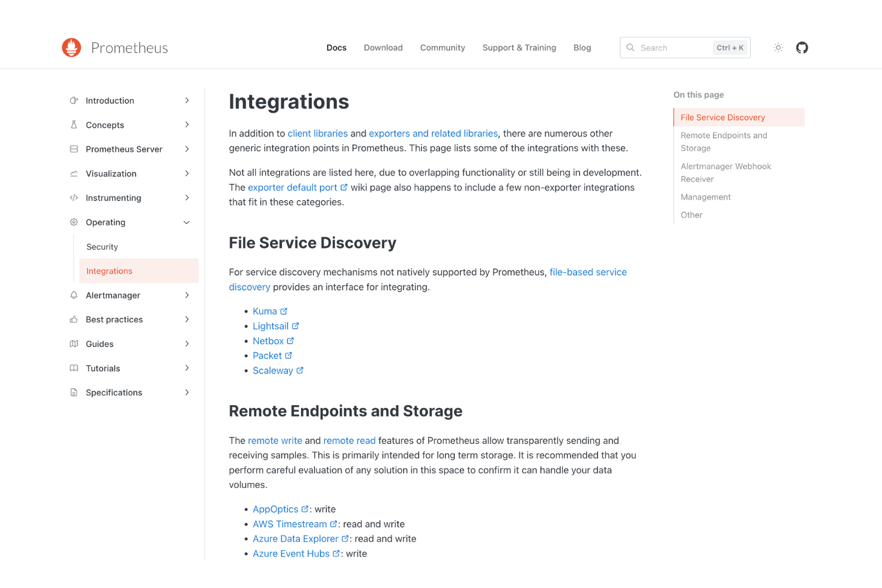Screen dimensions: 882x588
Task: Open the Download menu item
Action: pos(383,48)
